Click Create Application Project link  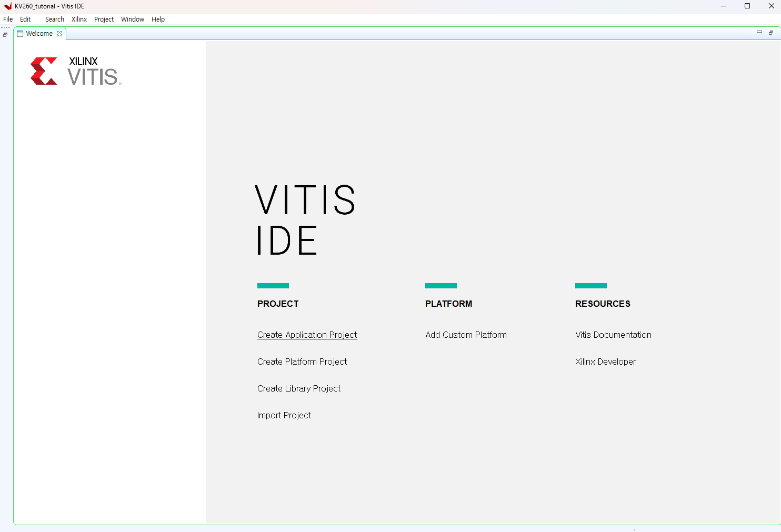pyautogui.click(x=307, y=335)
